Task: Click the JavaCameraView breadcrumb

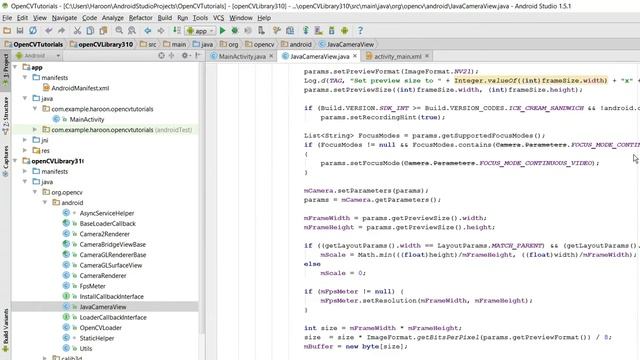Action: (346, 44)
